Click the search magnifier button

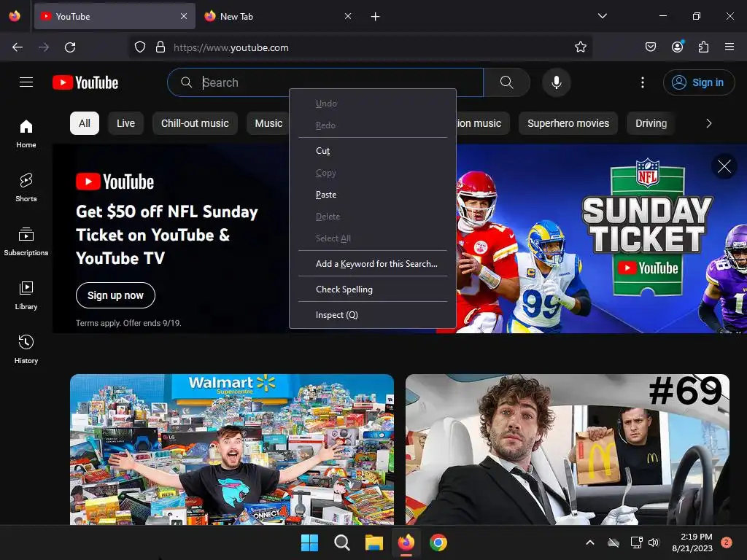coord(506,82)
